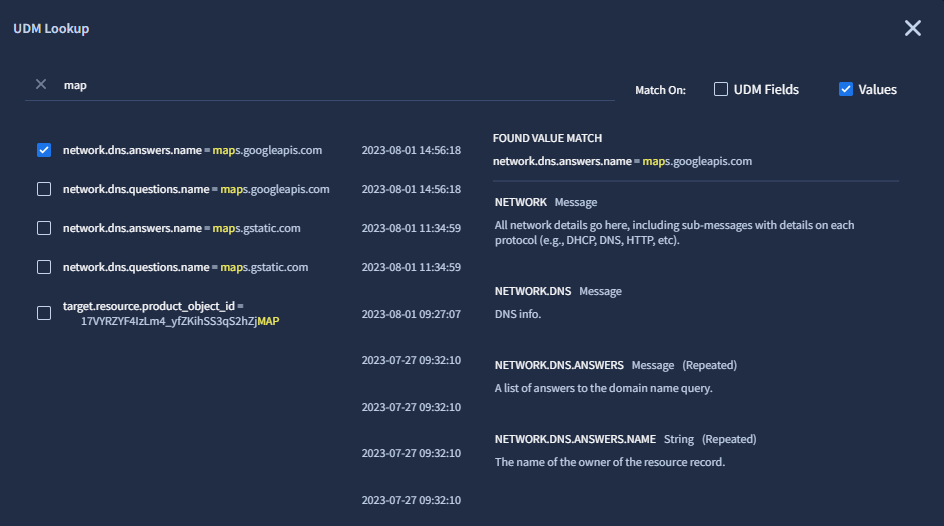Click the NETWORK.DNS.ANSWERS.NAME field heading

pos(575,439)
